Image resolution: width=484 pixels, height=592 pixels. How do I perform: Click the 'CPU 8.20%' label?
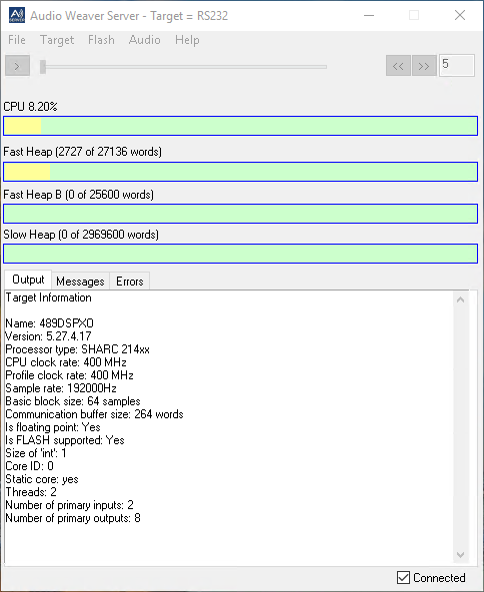pos(30,107)
